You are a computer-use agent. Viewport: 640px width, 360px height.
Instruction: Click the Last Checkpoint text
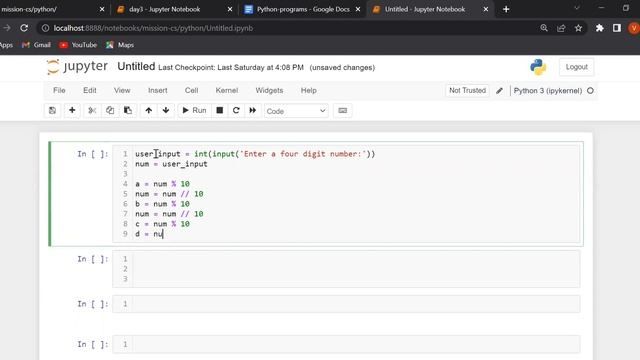pyautogui.click(x=231, y=67)
